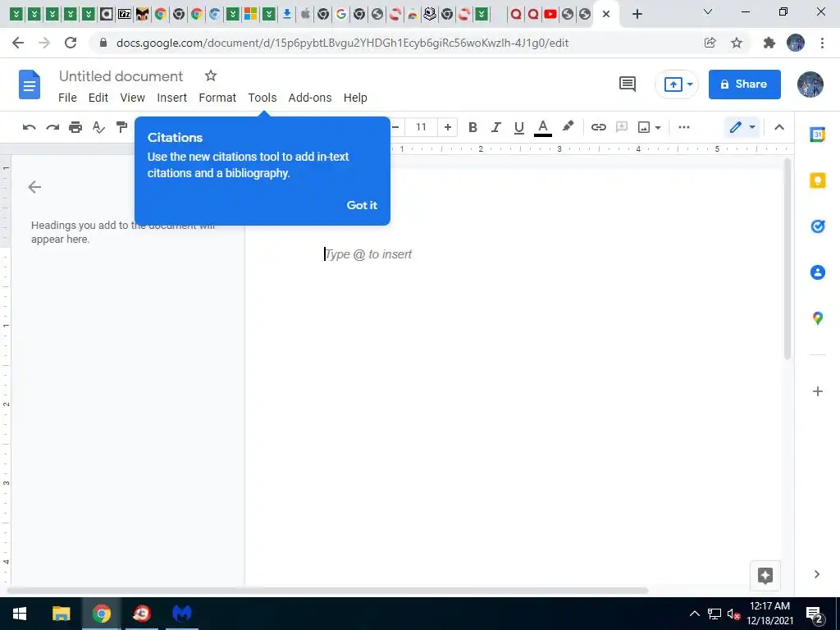This screenshot has width=840, height=630.
Task: Open the text color picker
Action: pyautogui.click(x=543, y=127)
